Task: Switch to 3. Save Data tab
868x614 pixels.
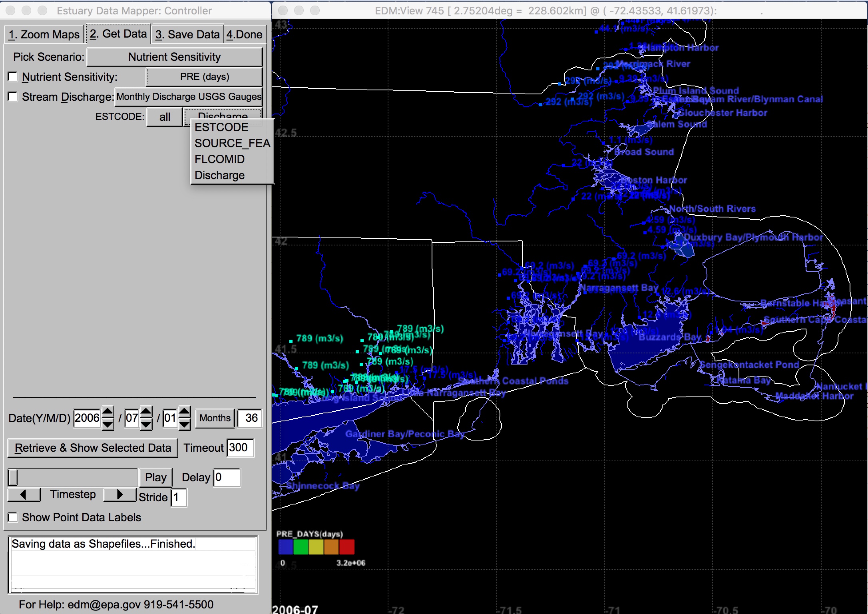Action: [187, 35]
